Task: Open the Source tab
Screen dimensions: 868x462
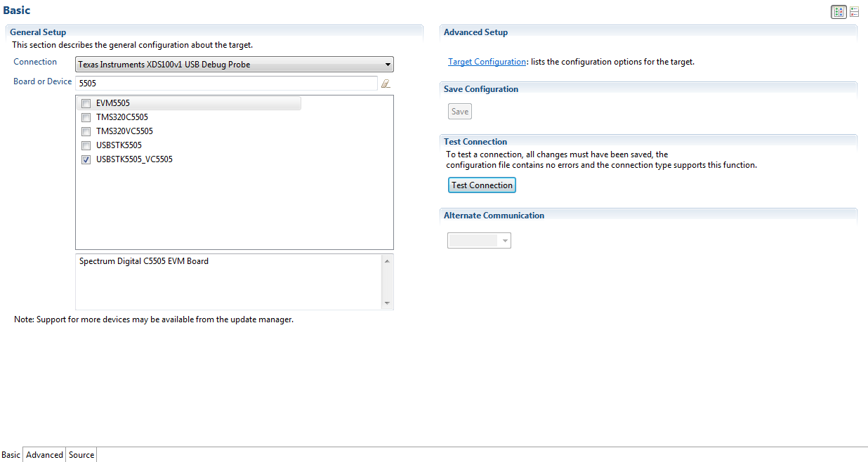Action: coord(81,455)
